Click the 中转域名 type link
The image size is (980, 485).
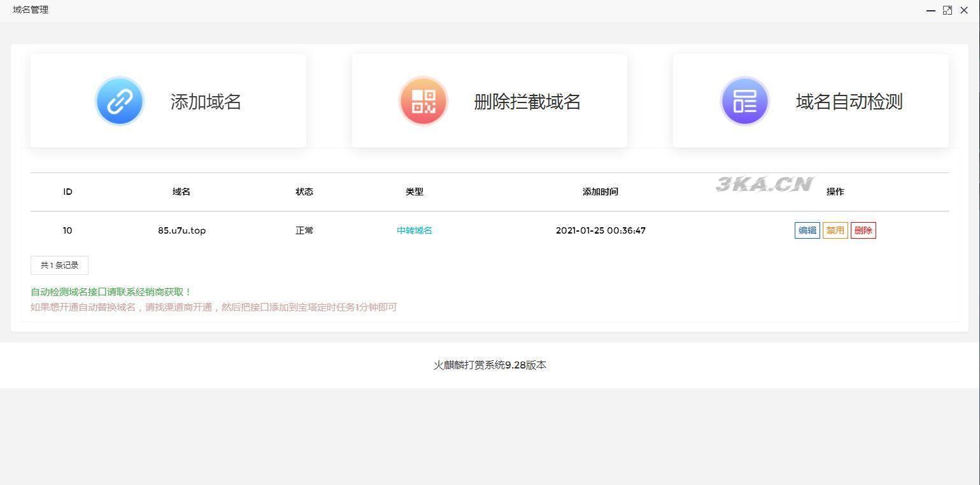point(415,230)
